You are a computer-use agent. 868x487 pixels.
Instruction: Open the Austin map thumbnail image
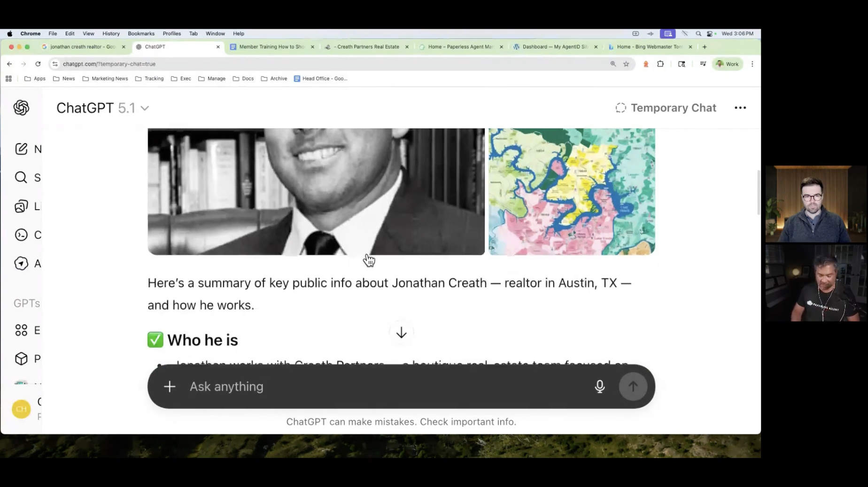pos(571,191)
